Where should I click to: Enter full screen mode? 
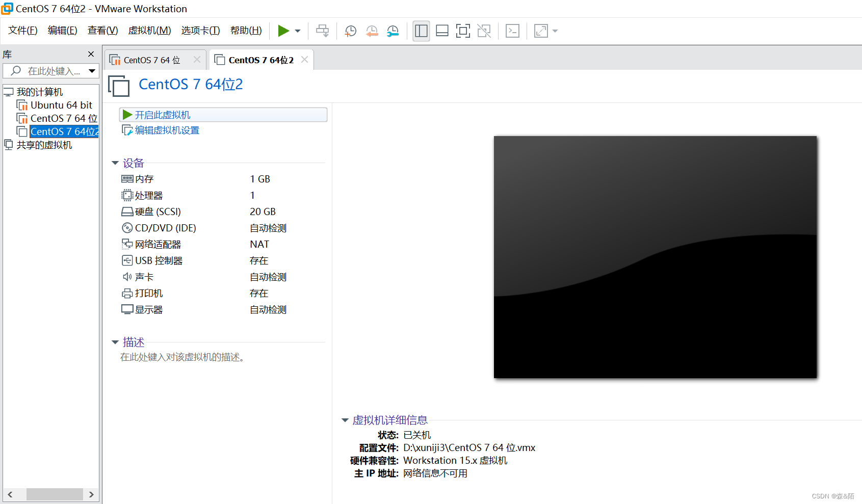click(463, 31)
